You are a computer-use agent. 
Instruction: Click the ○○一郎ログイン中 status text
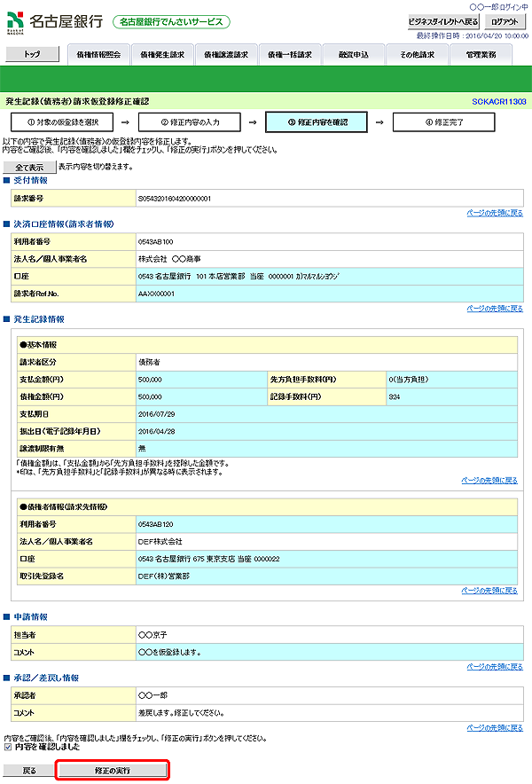(498, 7)
